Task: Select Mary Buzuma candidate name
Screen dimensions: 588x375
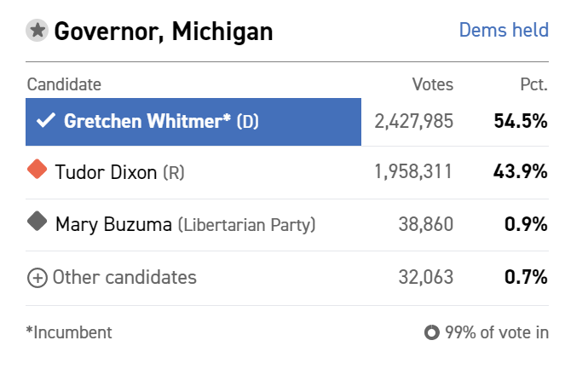Action: 113,225
